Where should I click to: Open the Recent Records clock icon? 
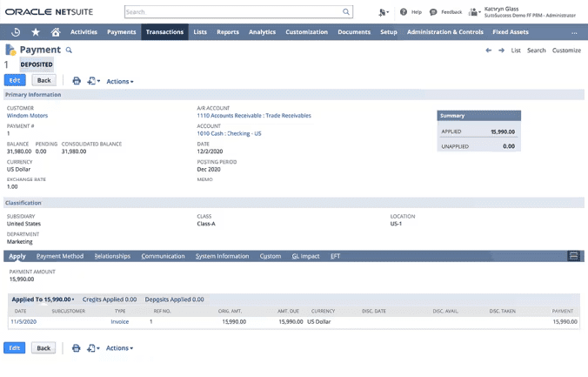[x=16, y=32]
